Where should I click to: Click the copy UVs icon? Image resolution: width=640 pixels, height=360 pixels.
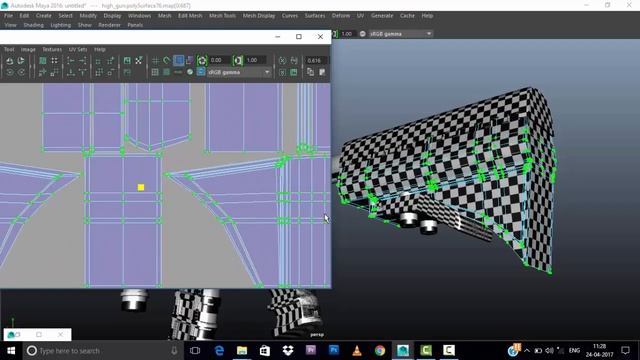pyautogui.click(x=310, y=72)
